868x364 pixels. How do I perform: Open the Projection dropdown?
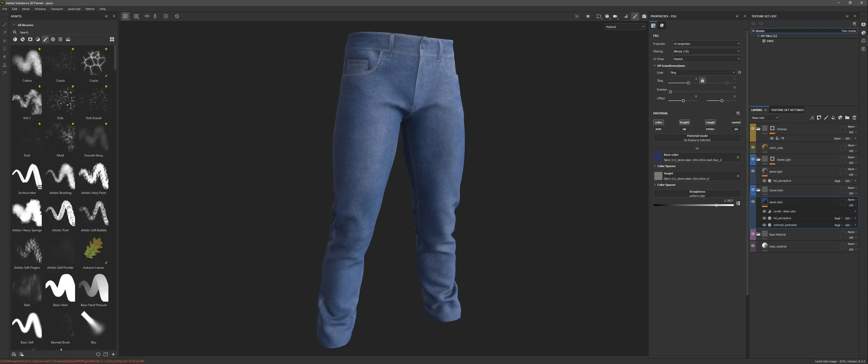click(x=706, y=44)
